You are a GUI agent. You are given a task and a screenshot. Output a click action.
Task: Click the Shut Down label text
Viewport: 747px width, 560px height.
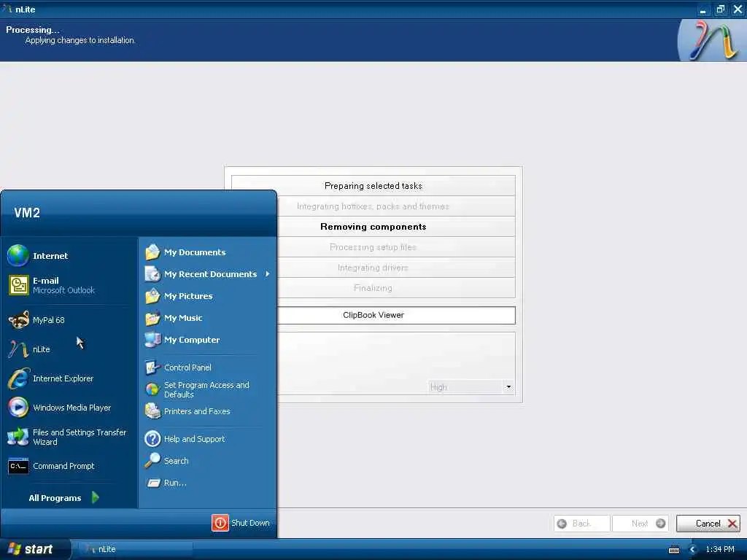tap(250, 523)
